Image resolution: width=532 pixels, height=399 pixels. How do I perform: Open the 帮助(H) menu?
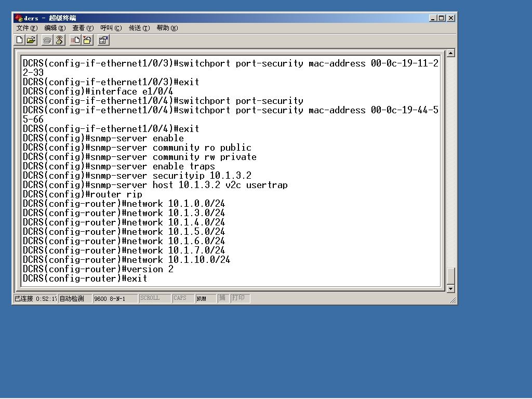tap(167, 28)
